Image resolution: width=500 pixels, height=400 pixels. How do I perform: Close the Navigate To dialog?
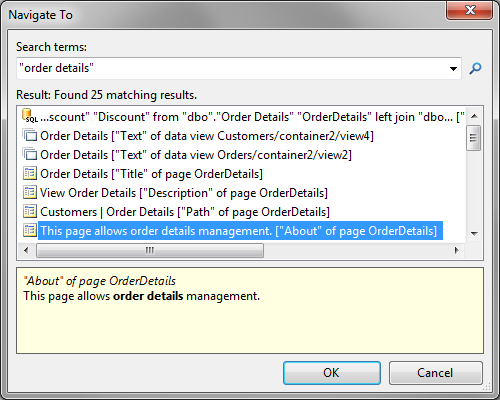[x=469, y=10]
